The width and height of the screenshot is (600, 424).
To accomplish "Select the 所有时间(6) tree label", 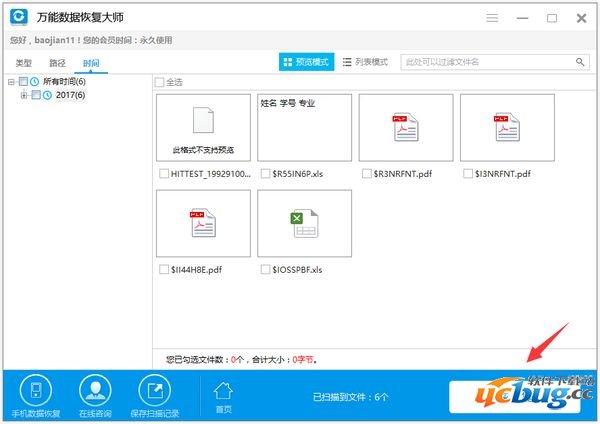I will (x=64, y=81).
